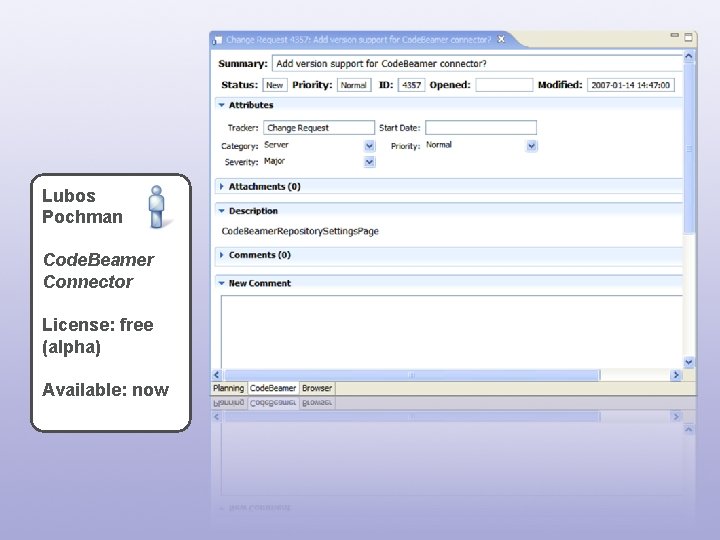Edit the Tracker field
Viewport: 720px width, 540px height.
click(x=319, y=128)
